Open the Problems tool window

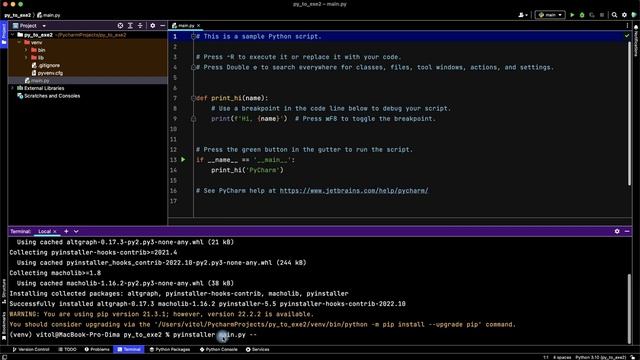click(x=97, y=349)
